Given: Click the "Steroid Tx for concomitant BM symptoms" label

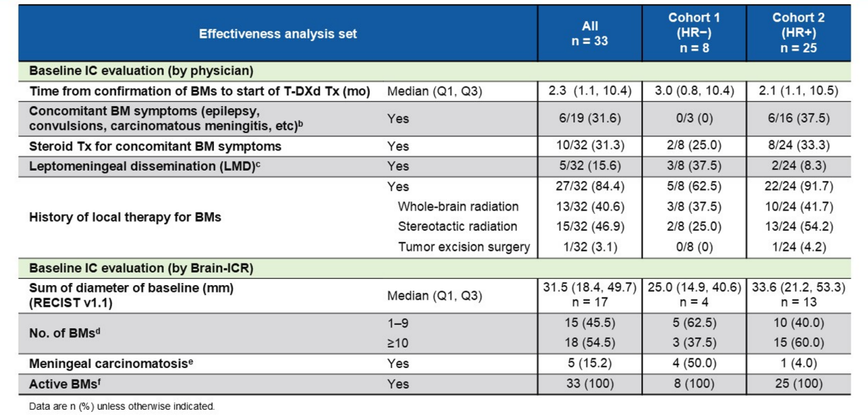Looking at the screenshot, I should pyautogui.click(x=155, y=146).
